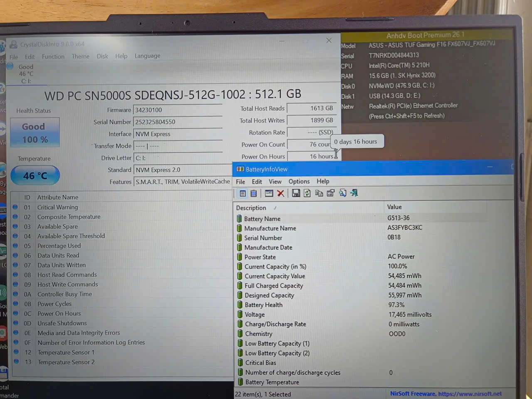Open the File menu in BatteryInfoView
Viewport: 532px width, 399px height.
240,182
